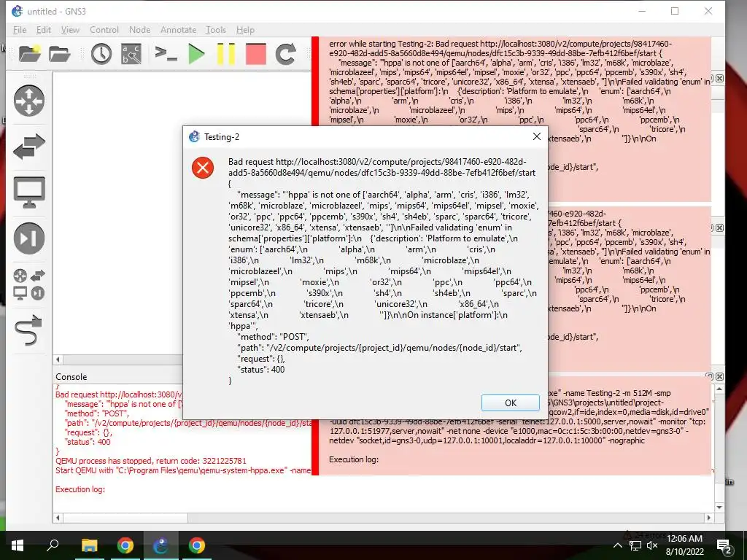This screenshot has width=747, height=560.
Task: Open the Windows Start menu
Action: [x=17, y=545]
